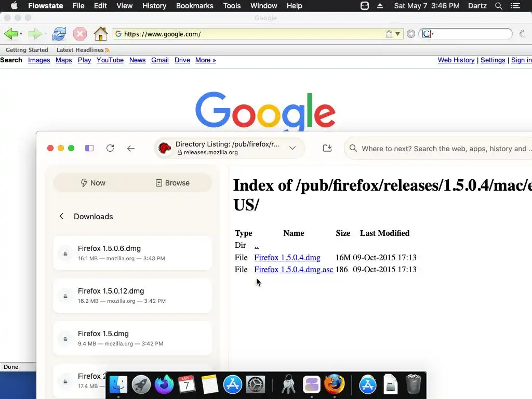The width and height of the screenshot is (532, 399).
Task: Open the View menu
Action: point(125,6)
